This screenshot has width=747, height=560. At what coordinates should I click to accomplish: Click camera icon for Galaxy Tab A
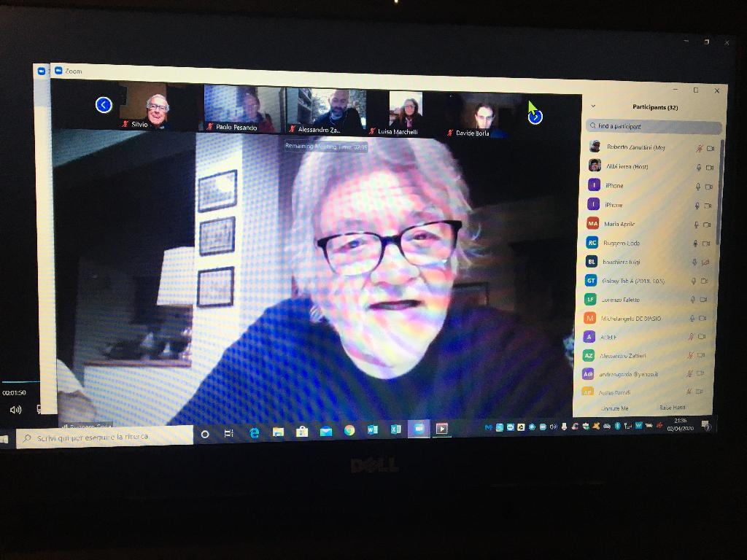click(x=705, y=281)
